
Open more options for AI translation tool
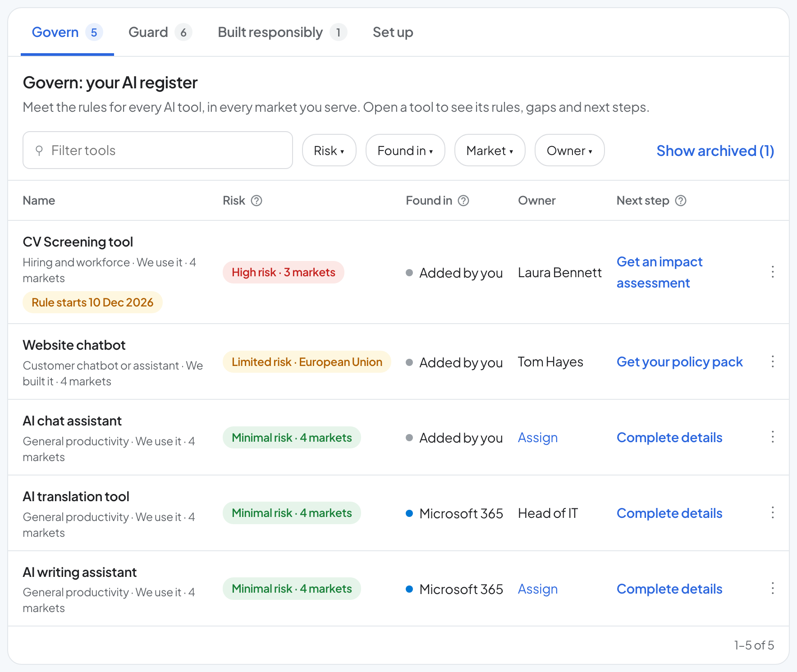(x=773, y=513)
